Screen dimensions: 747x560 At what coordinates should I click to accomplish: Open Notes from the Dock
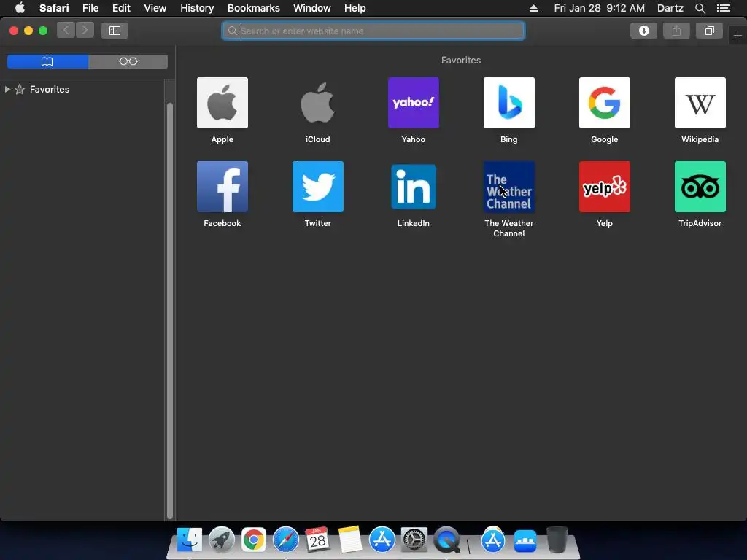coord(350,540)
